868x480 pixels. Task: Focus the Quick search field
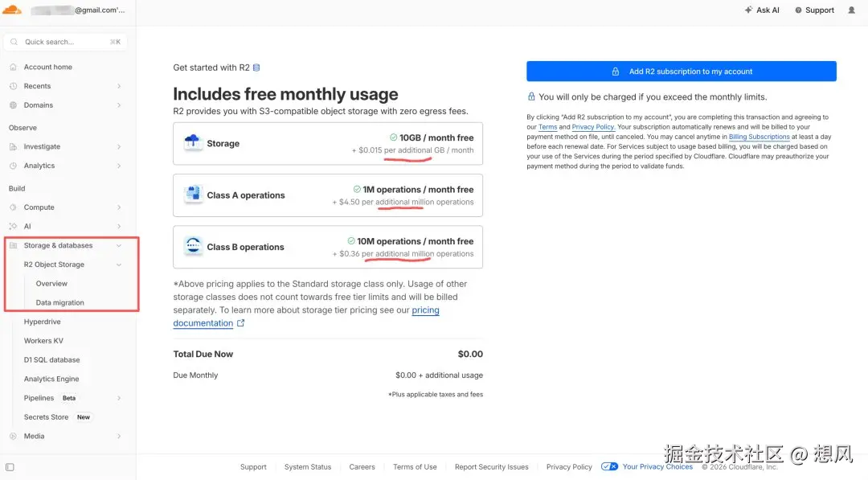tap(65, 42)
